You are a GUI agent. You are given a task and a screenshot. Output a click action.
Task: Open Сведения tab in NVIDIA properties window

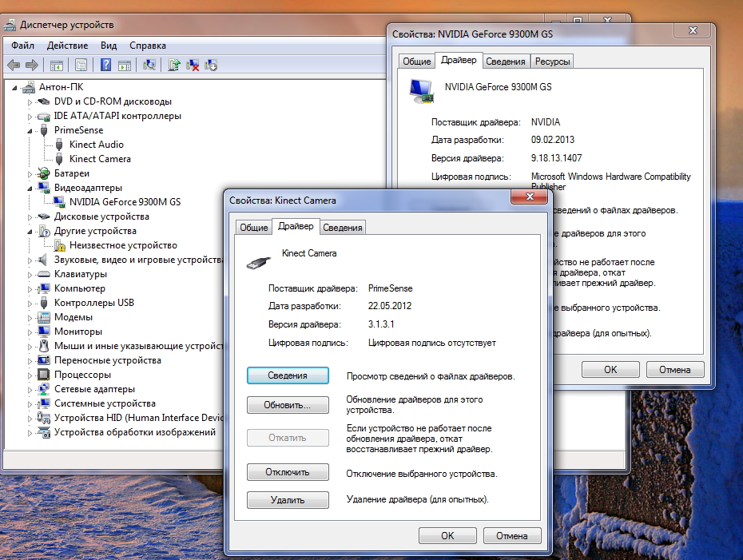pyautogui.click(x=506, y=62)
